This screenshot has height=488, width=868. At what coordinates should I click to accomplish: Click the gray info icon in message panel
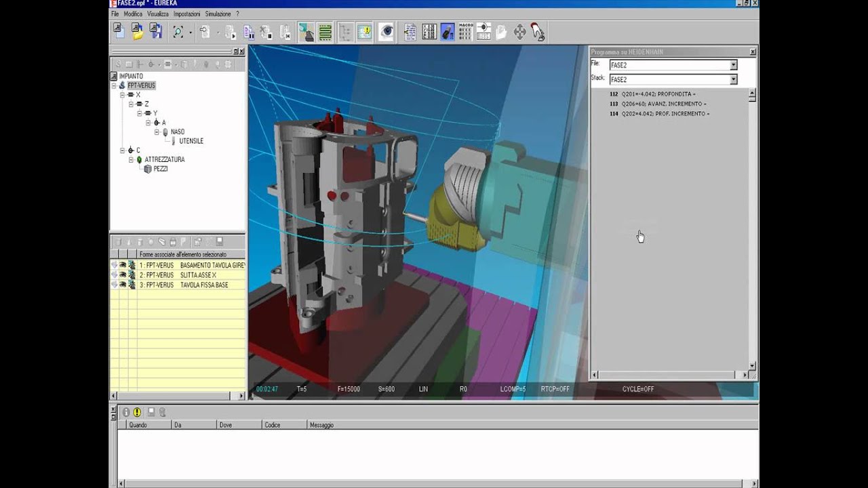tap(125, 412)
